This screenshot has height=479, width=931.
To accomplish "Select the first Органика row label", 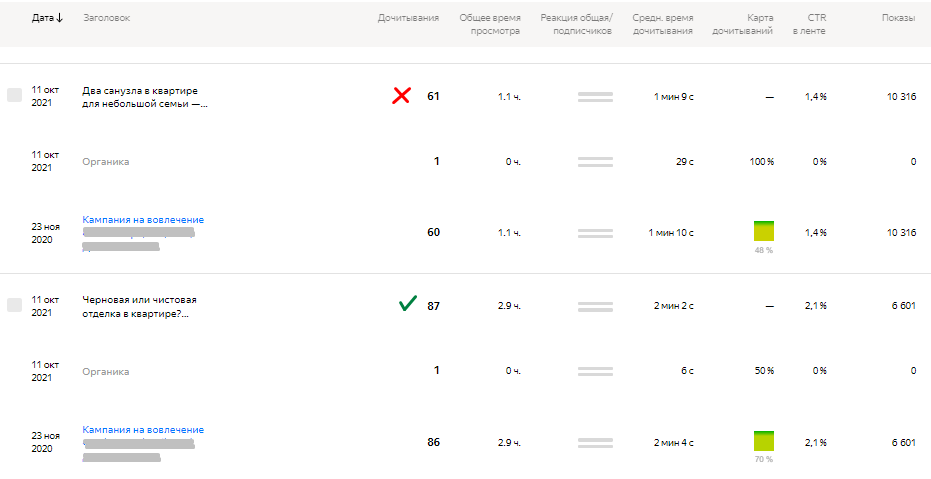I will click(105, 161).
